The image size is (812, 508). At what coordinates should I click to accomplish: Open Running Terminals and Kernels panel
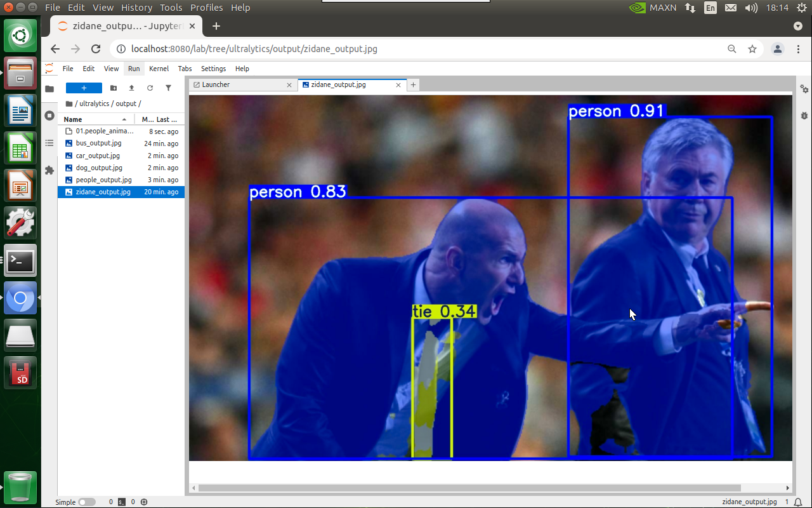point(49,116)
